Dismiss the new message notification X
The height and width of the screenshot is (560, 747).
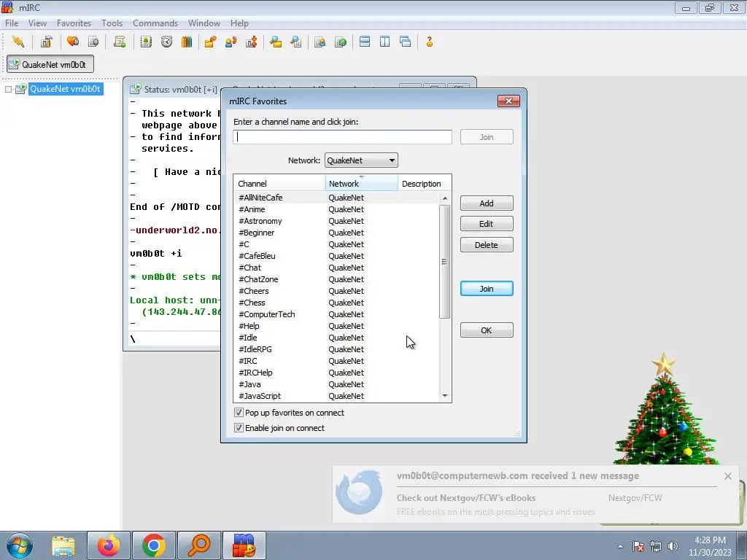(x=727, y=475)
